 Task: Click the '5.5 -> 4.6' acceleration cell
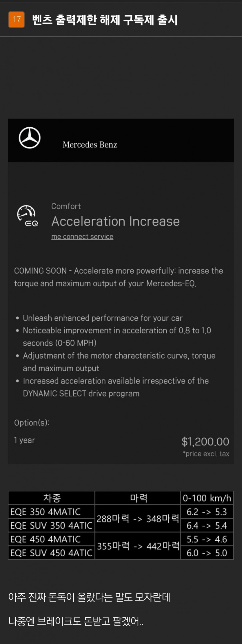207,539
